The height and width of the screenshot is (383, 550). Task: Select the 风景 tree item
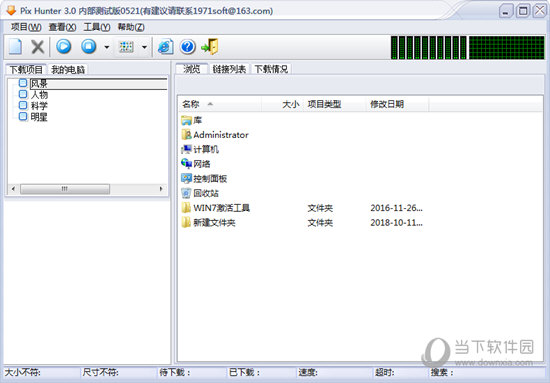pyautogui.click(x=39, y=84)
